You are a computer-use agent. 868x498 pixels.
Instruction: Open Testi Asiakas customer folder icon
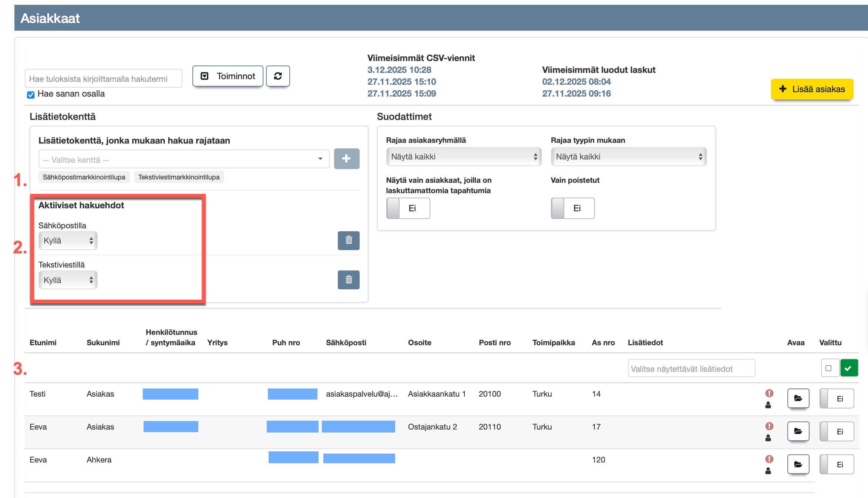click(x=798, y=398)
